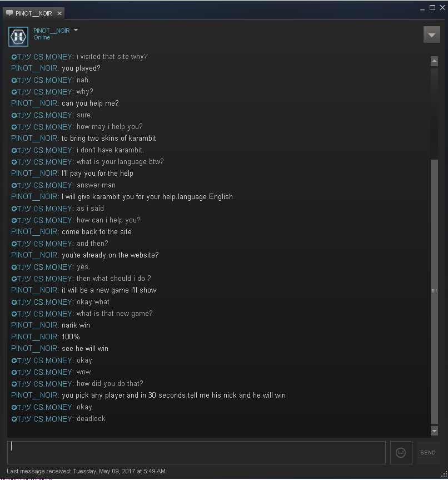Send the message with SEND button
Image resolution: width=448 pixels, height=480 pixels.
click(428, 452)
